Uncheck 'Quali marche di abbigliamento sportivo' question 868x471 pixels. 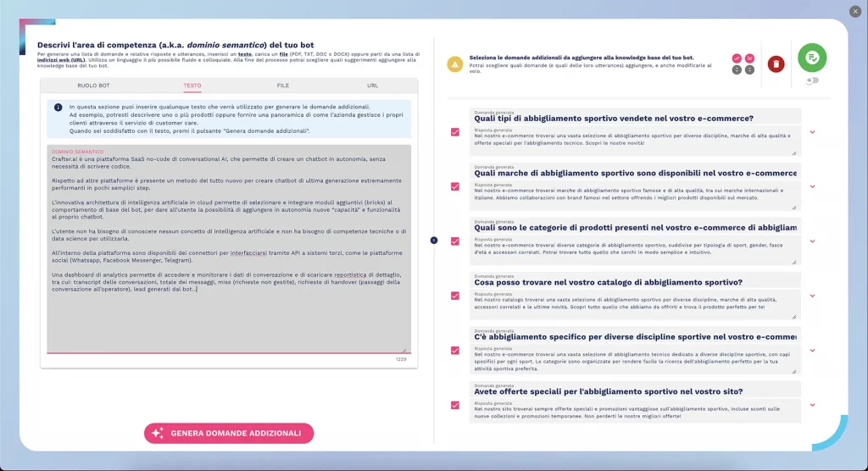(455, 186)
